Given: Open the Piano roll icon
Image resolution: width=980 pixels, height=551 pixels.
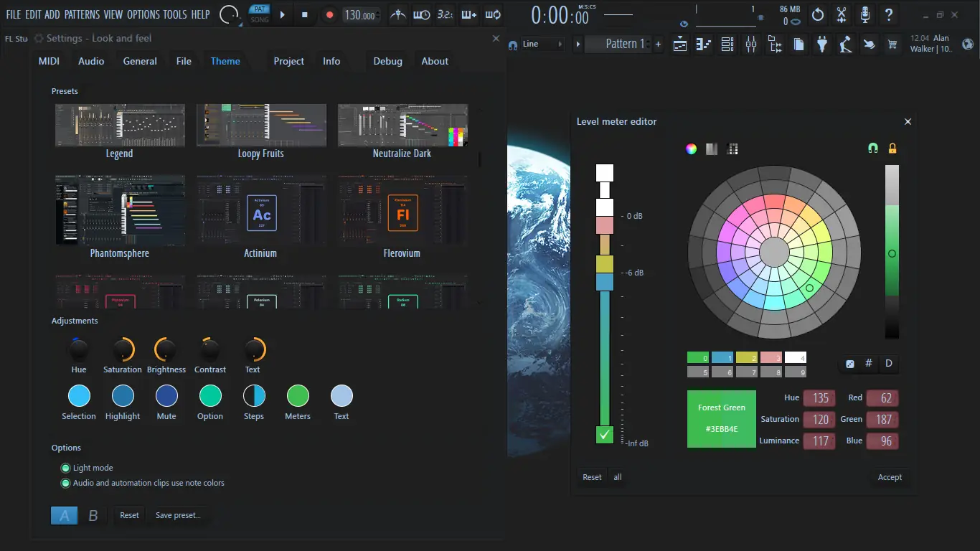Looking at the screenshot, I should point(704,44).
